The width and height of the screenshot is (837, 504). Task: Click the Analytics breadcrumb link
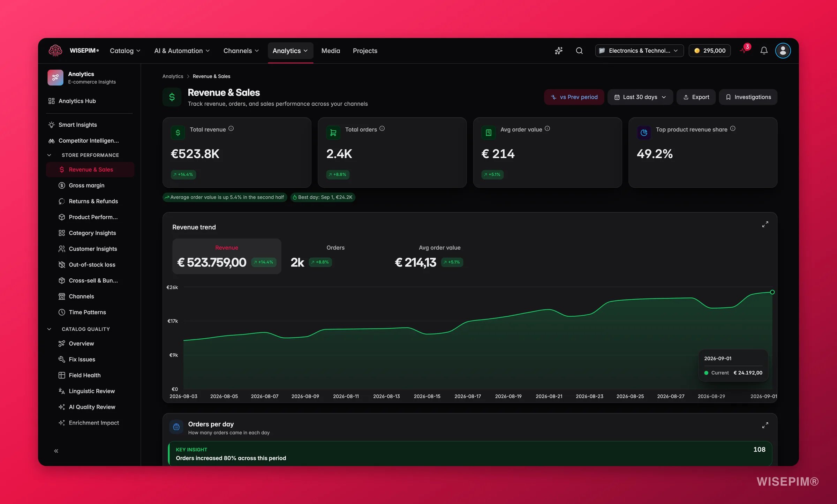click(173, 76)
